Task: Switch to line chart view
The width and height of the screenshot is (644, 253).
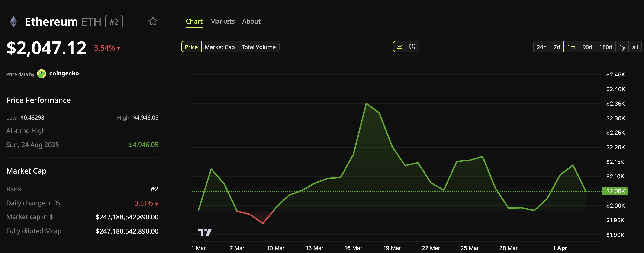Action: (x=399, y=47)
